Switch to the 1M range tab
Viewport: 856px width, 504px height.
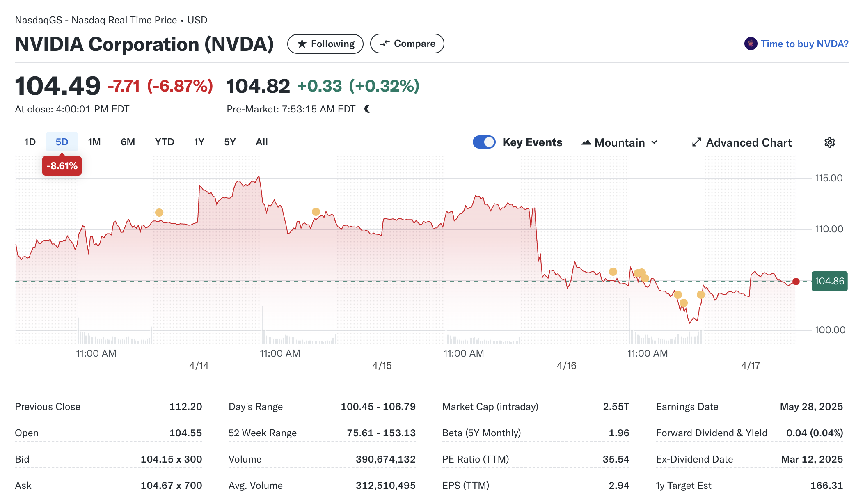pyautogui.click(x=94, y=142)
